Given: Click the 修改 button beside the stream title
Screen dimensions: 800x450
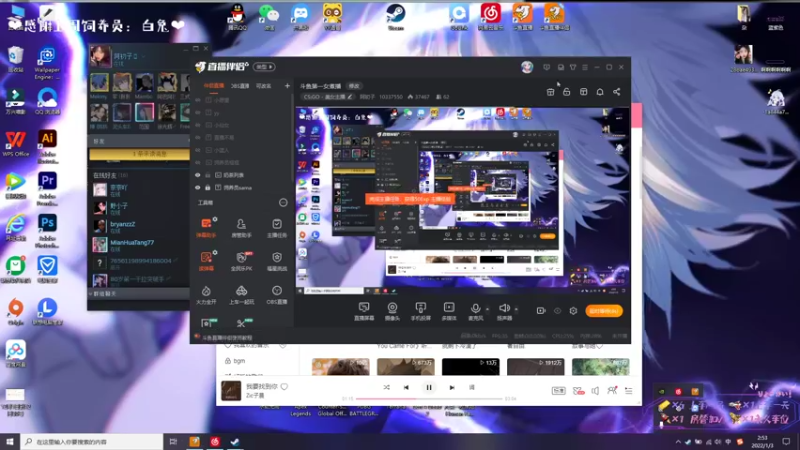Looking at the screenshot, I should click(354, 86).
